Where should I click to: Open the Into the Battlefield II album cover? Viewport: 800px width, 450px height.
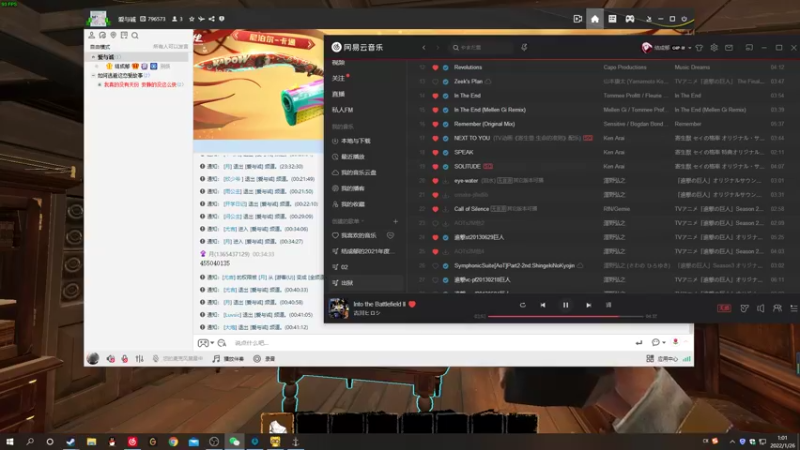[x=338, y=308]
